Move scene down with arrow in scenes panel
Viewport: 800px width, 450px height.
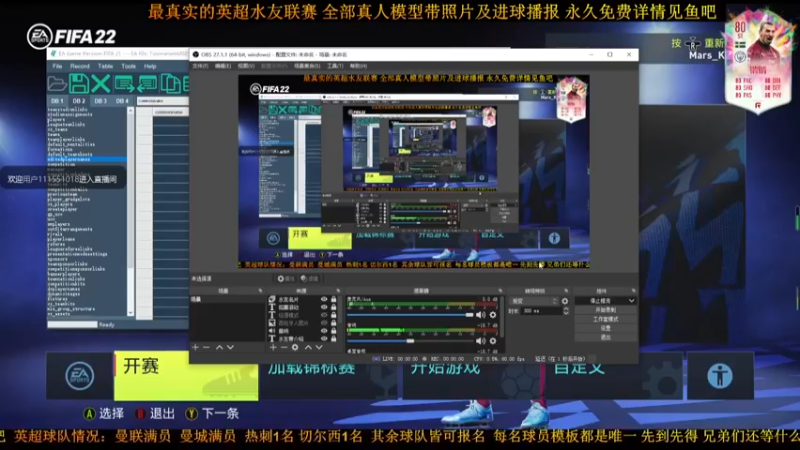pyautogui.click(x=231, y=347)
